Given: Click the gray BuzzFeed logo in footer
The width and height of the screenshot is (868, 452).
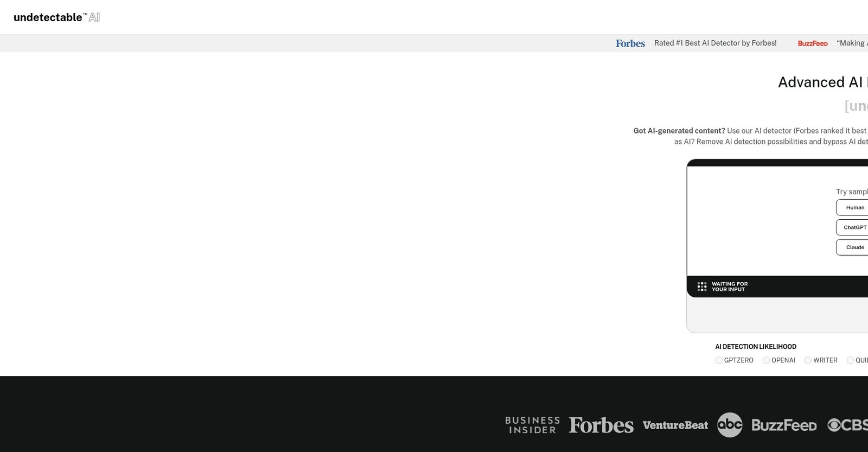Looking at the screenshot, I should [x=783, y=425].
